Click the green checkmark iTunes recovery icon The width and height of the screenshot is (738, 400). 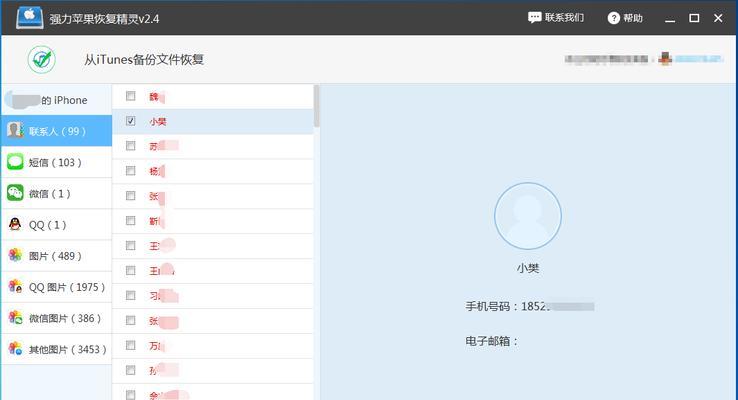[41, 60]
